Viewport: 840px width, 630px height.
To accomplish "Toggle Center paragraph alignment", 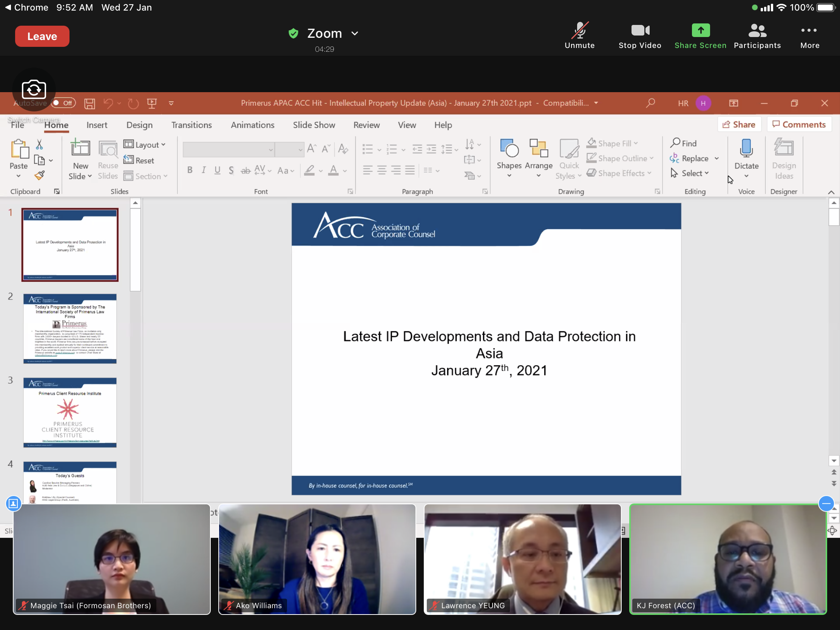I will (x=382, y=170).
